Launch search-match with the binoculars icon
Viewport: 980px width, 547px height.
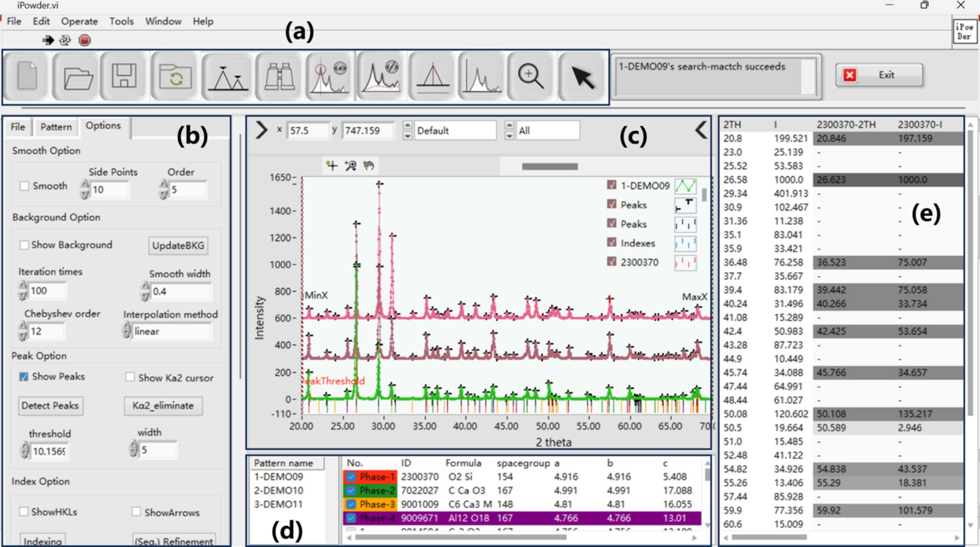[280, 76]
